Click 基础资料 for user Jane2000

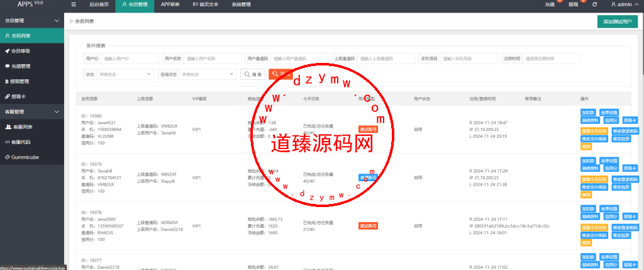point(590,217)
